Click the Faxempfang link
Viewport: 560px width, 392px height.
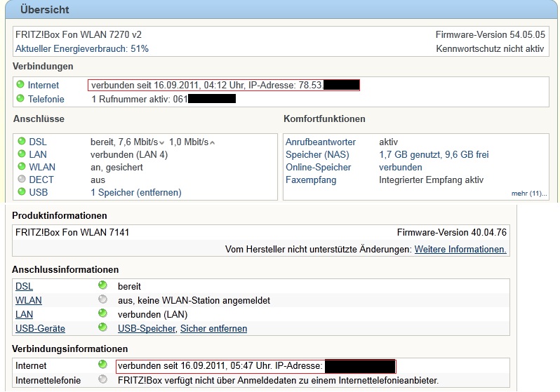click(x=310, y=180)
